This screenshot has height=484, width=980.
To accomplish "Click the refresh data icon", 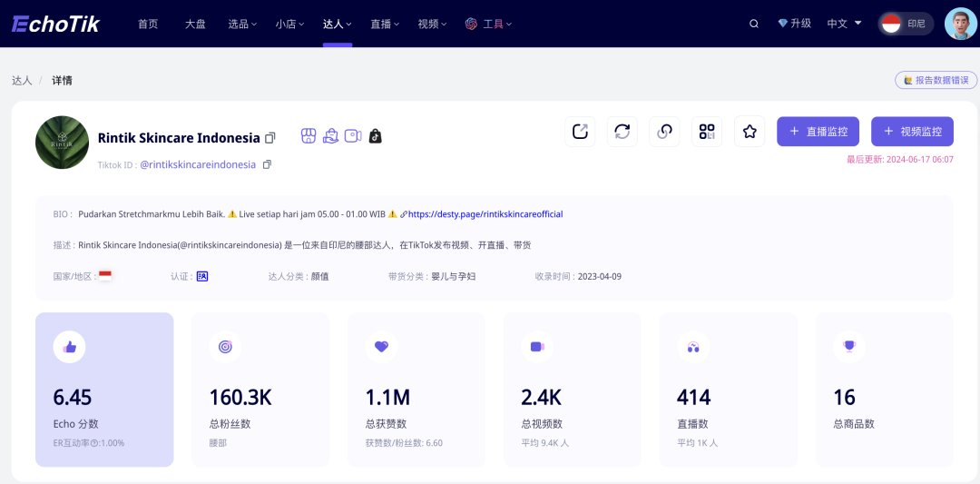I will click(x=622, y=132).
